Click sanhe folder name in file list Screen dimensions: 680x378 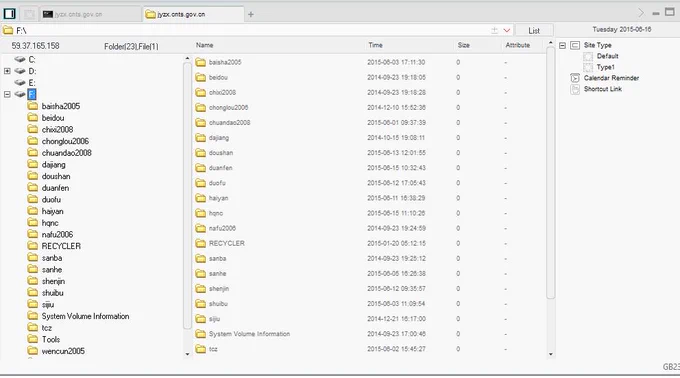tap(217, 274)
